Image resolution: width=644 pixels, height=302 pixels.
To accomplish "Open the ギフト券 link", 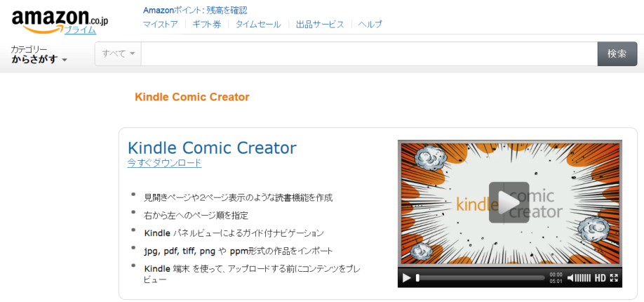I will click(206, 25).
